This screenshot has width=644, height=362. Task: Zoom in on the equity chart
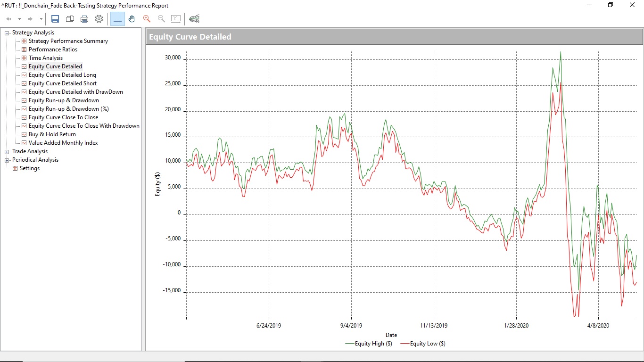147,19
